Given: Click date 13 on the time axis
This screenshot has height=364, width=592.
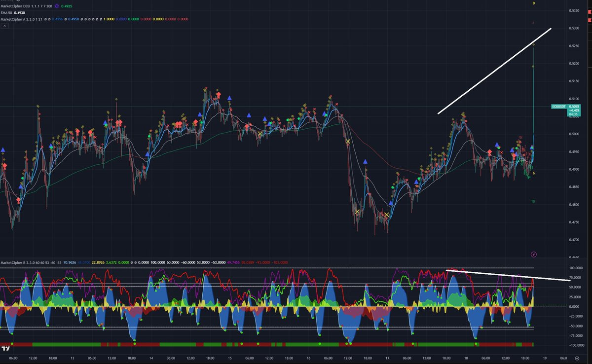Looking at the screenshot, I should pyautogui.click(x=73, y=359).
